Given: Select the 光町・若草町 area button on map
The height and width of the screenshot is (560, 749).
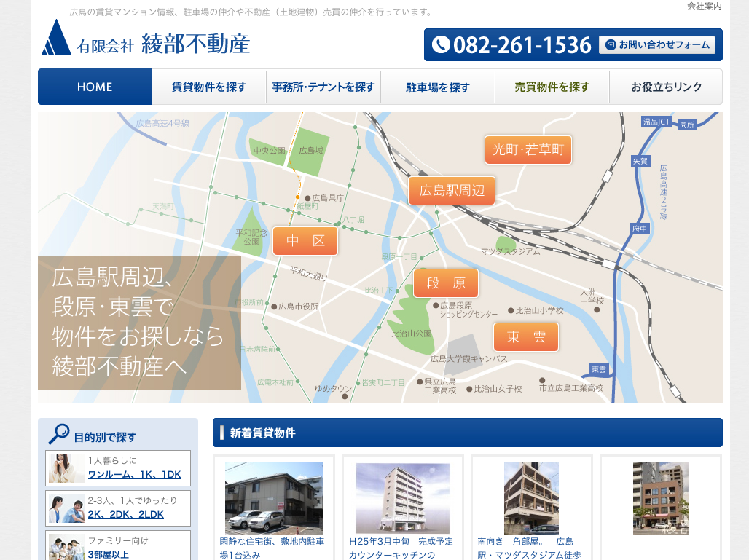Looking at the screenshot, I should (x=528, y=150).
